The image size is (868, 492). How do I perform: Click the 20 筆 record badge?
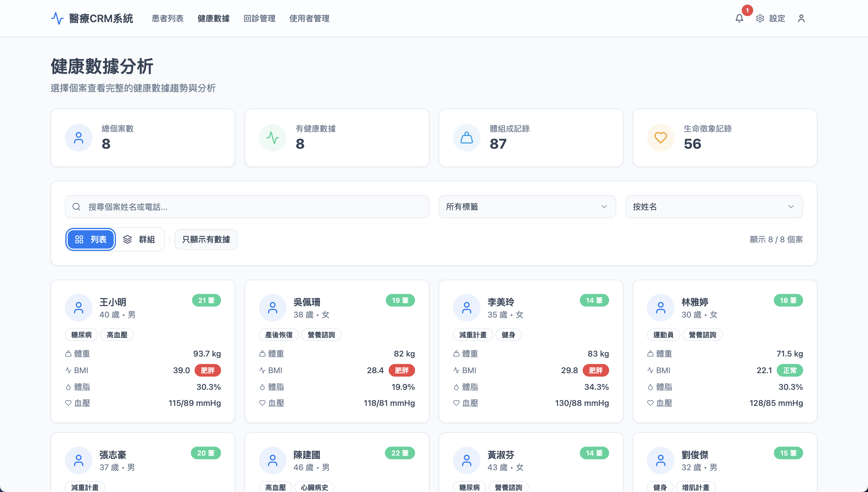[x=206, y=453]
